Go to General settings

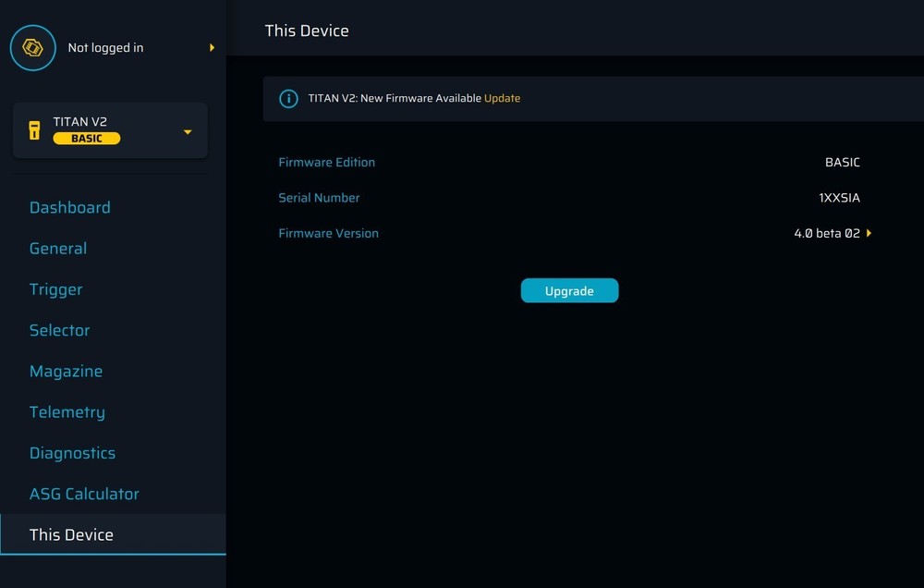(x=58, y=249)
